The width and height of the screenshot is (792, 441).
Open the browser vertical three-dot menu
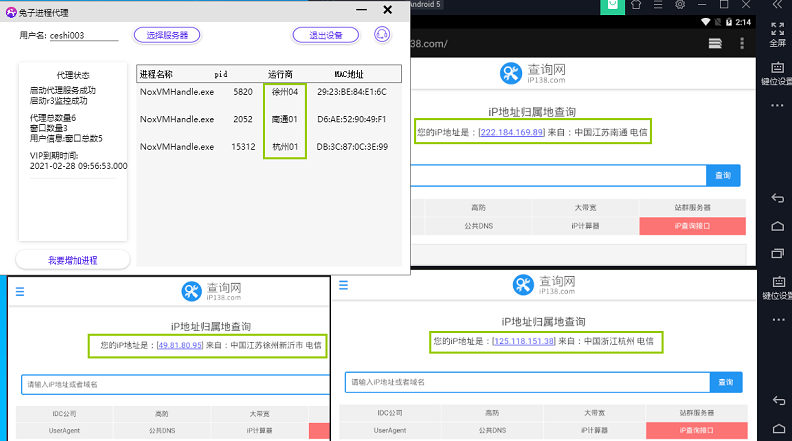coord(742,43)
